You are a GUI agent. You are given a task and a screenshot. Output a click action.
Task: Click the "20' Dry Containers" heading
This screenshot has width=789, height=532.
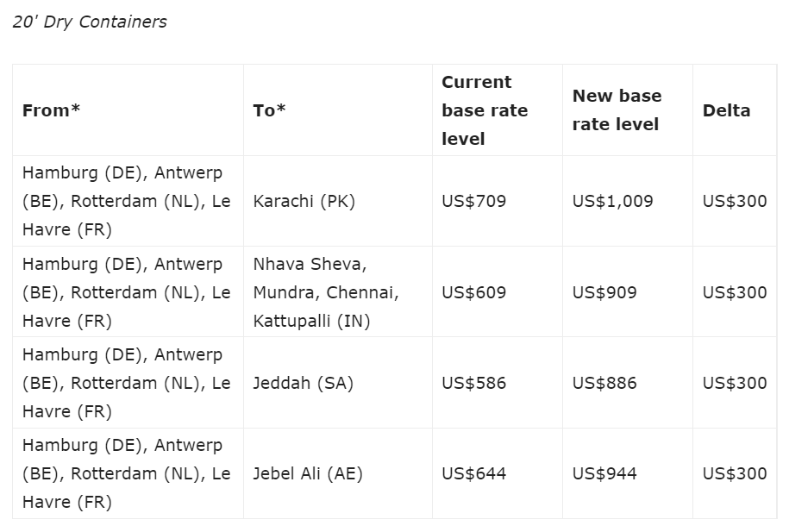(x=90, y=22)
